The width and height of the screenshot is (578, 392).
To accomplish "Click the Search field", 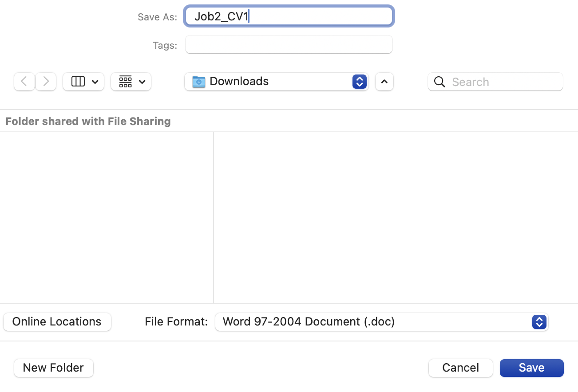I will (x=495, y=82).
